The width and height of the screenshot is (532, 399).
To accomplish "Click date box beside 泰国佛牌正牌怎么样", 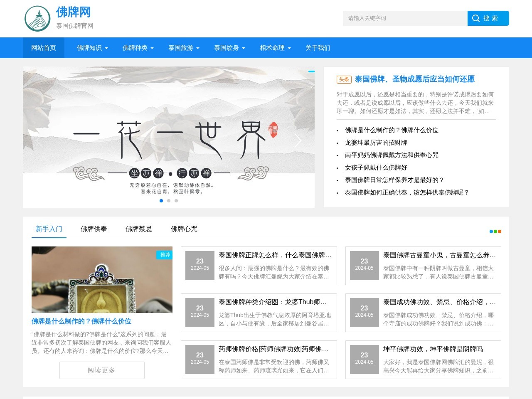I will [200, 265].
